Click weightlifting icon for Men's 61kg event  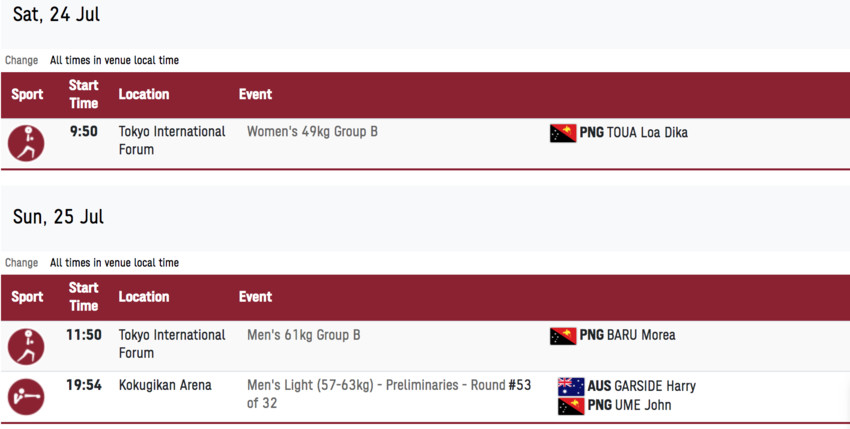coord(26,347)
